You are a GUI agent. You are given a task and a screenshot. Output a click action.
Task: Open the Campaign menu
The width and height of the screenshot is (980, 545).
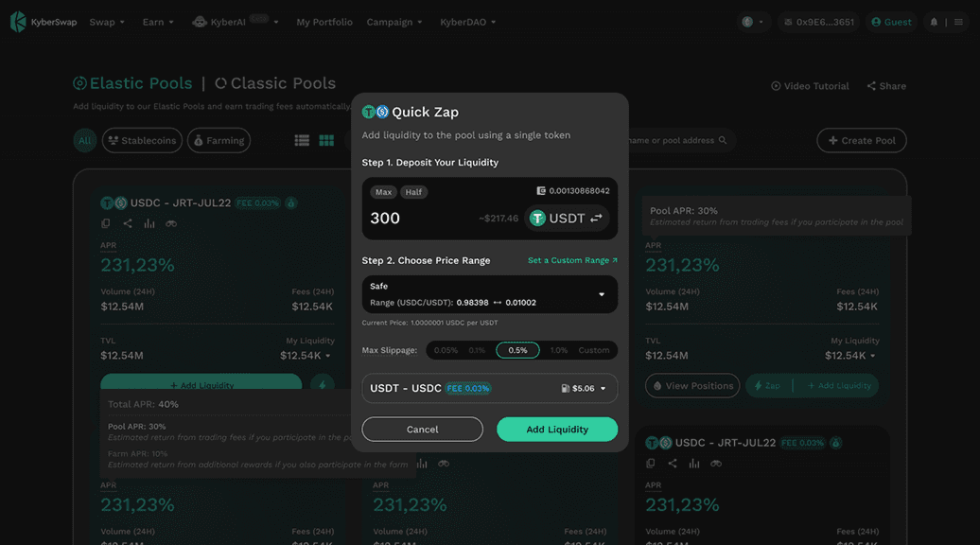pyautogui.click(x=394, y=22)
